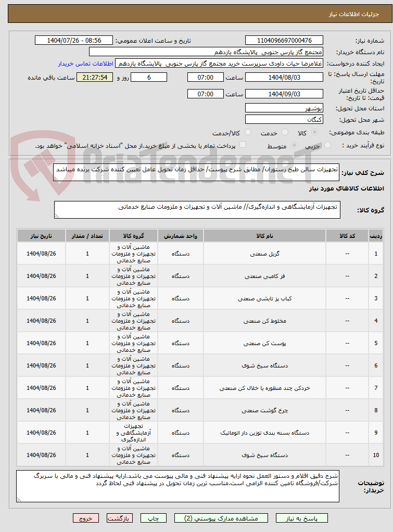Open اطلاعات تماس خریدار link

click(x=85, y=64)
